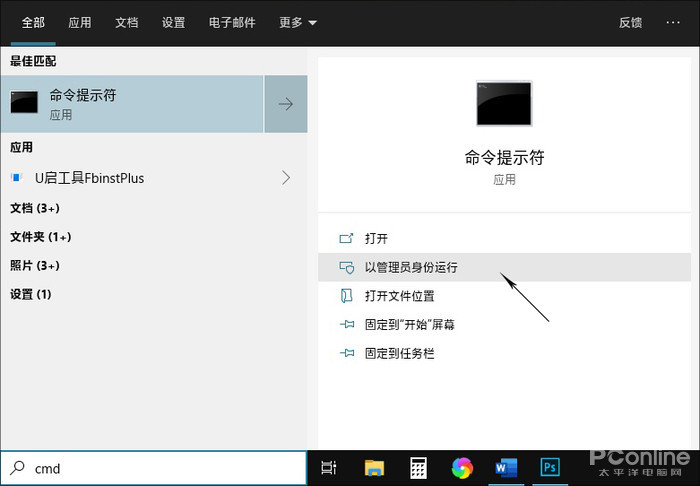Screen dimensions: 700x486
Task: Open the 文档 (3+) results group
Action: pyautogui.click(x=35, y=208)
